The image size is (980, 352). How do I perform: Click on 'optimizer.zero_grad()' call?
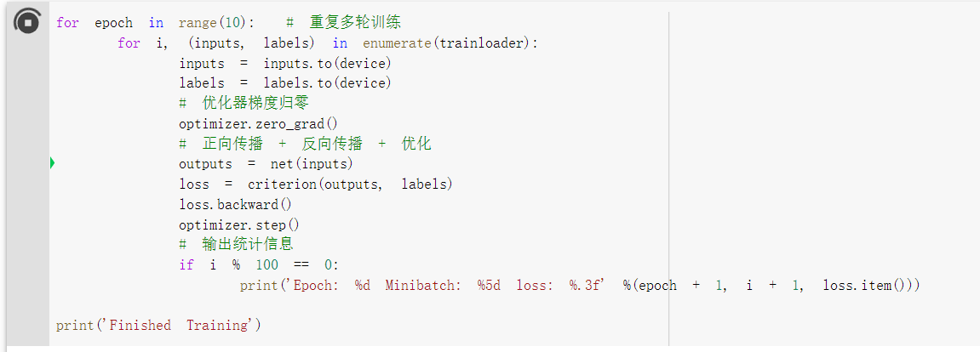click(x=258, y=123)
